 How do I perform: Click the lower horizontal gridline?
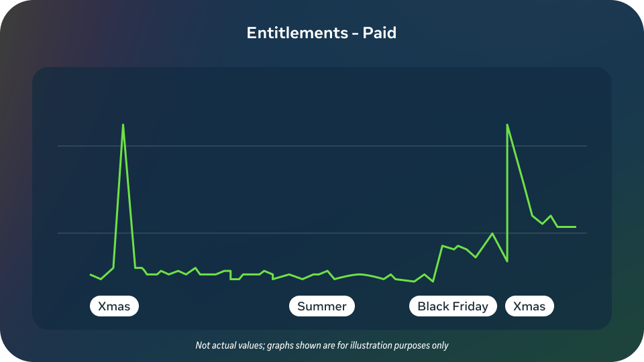click(322, 233)
